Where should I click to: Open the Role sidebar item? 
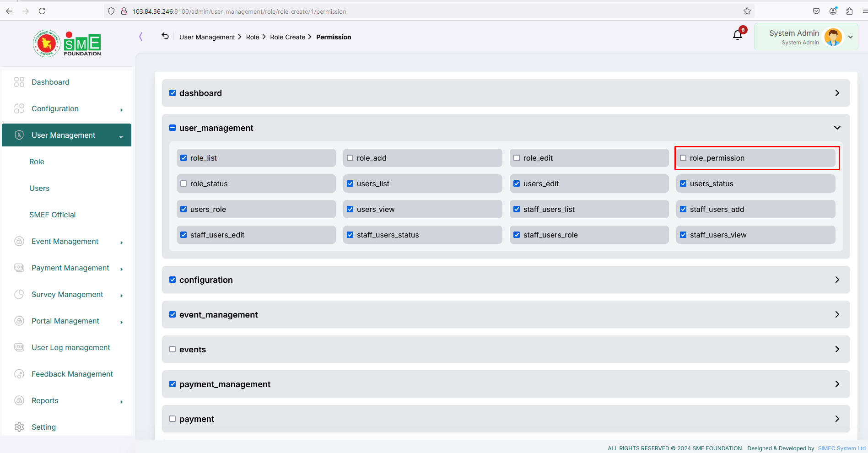tap(37, 162)
